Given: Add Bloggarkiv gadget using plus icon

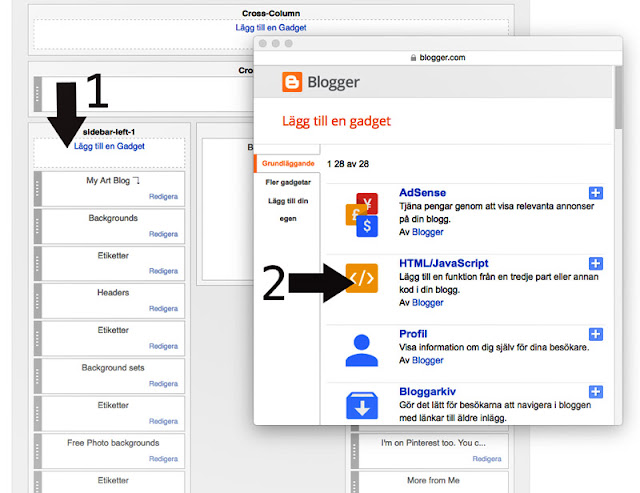Looking at the screenshot, I should point(596,391).
